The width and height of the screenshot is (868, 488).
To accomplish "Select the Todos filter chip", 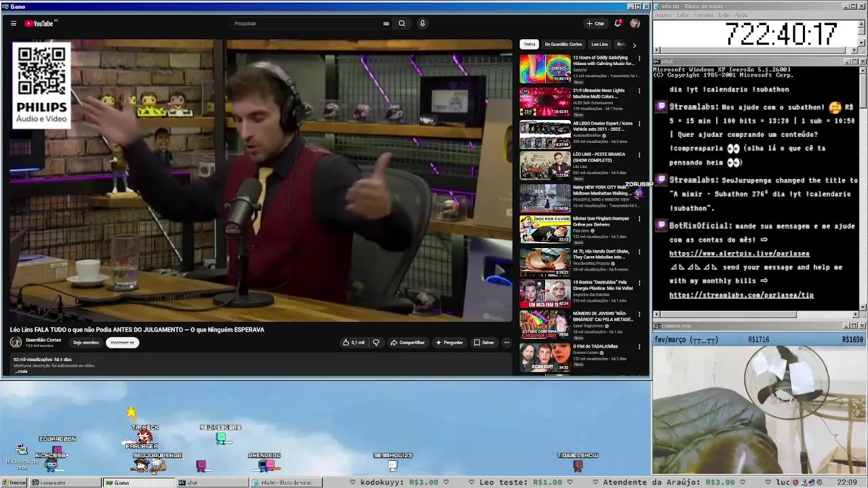I will point(530,44).
